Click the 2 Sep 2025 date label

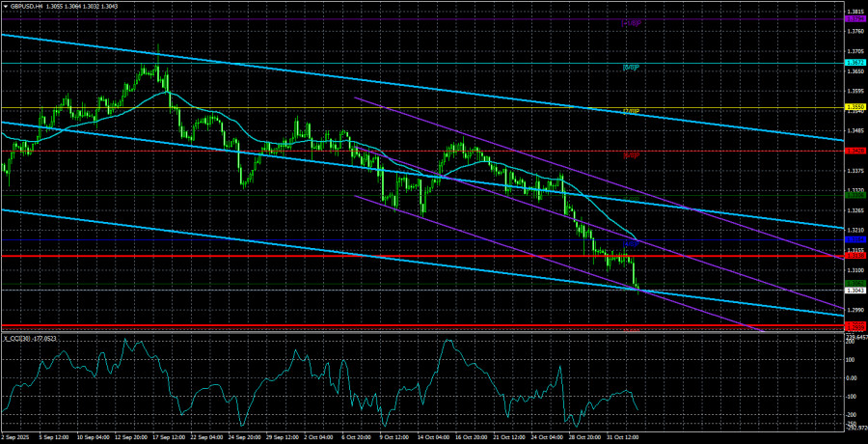coord(16,436)
